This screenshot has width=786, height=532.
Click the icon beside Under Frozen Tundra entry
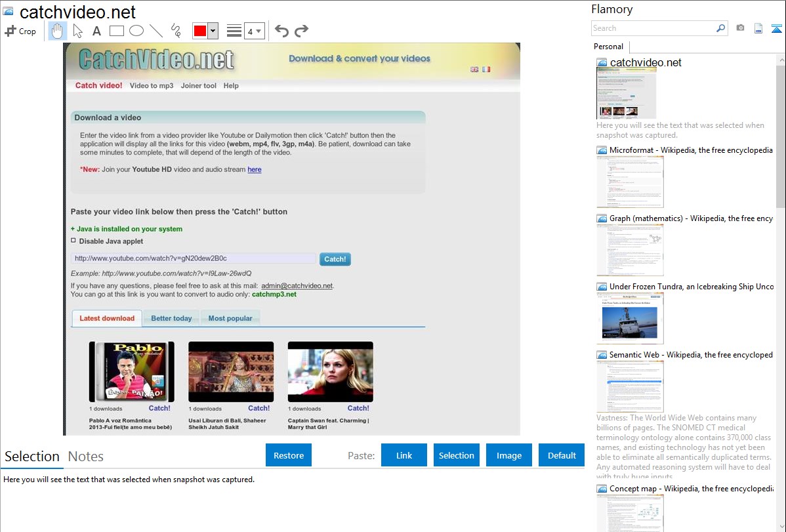point(602,287)
